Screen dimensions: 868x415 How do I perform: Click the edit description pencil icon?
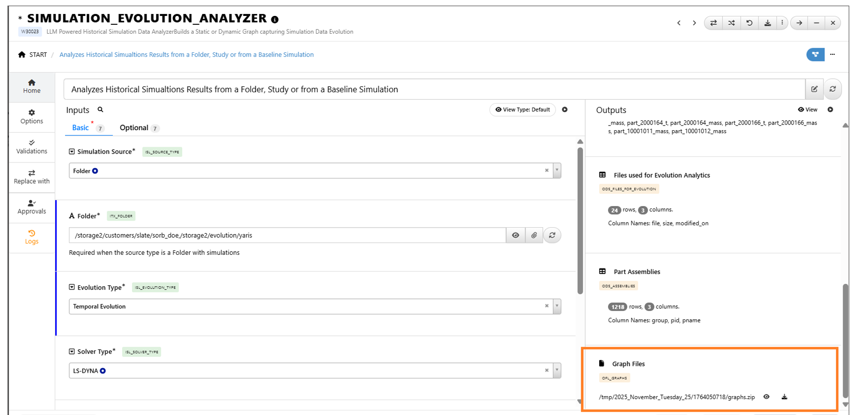click(x=814, y=89)
